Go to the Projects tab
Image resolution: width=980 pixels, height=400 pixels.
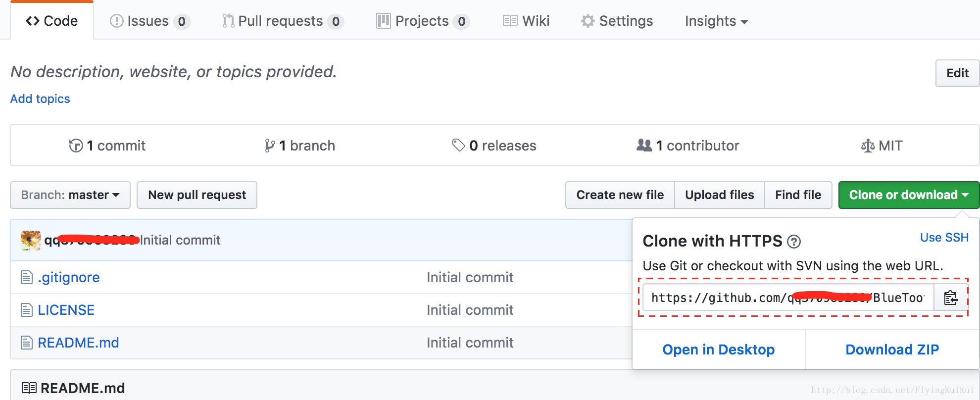tap(423, 21)
